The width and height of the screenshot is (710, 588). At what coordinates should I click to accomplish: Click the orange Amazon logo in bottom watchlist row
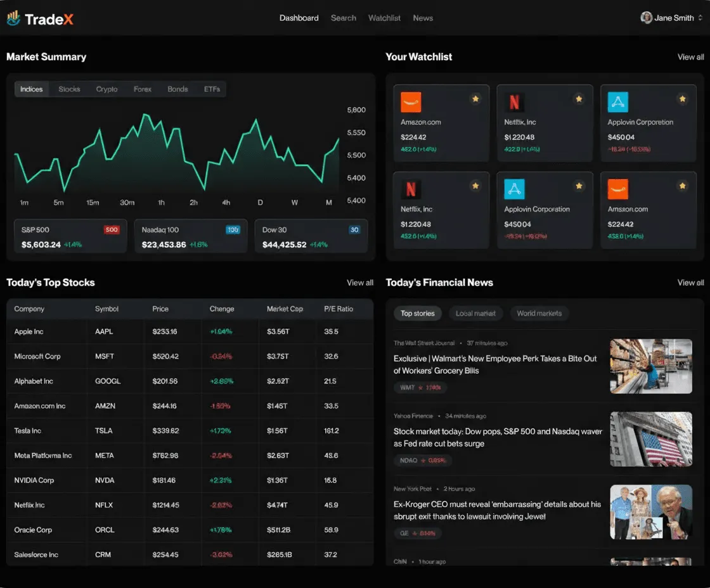(617, 189)
